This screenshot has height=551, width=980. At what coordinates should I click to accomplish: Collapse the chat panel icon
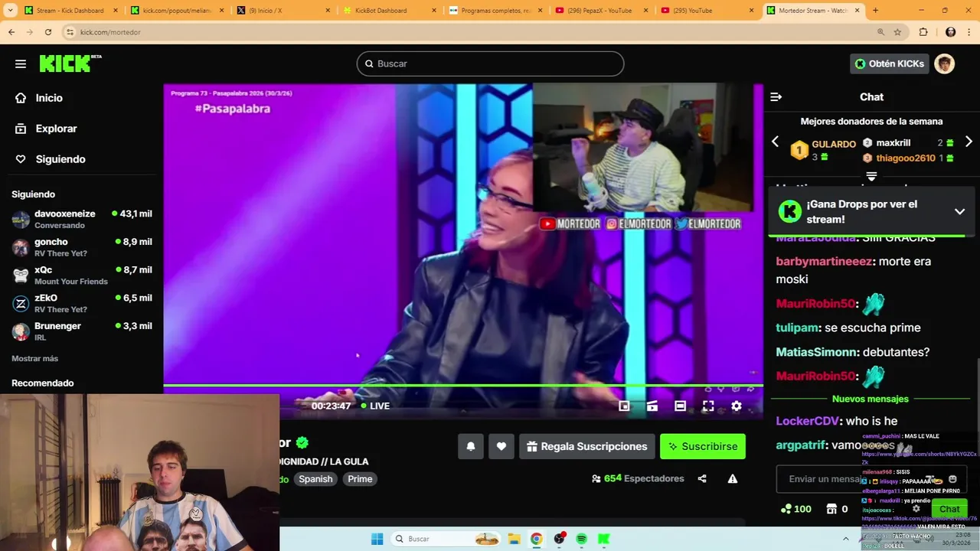click(776, 97)
